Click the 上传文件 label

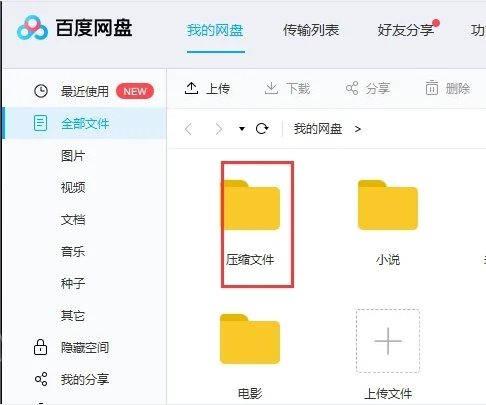point(388,394)
